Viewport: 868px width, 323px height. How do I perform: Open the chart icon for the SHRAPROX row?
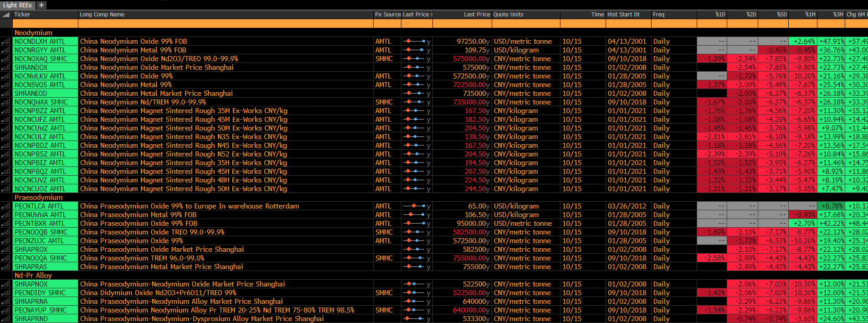click(6, 250)
